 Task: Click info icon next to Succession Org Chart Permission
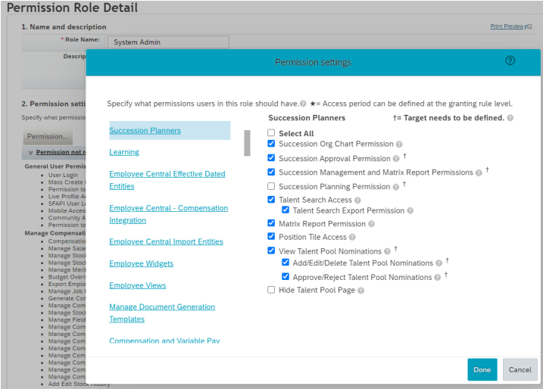[x=399, y=145]
